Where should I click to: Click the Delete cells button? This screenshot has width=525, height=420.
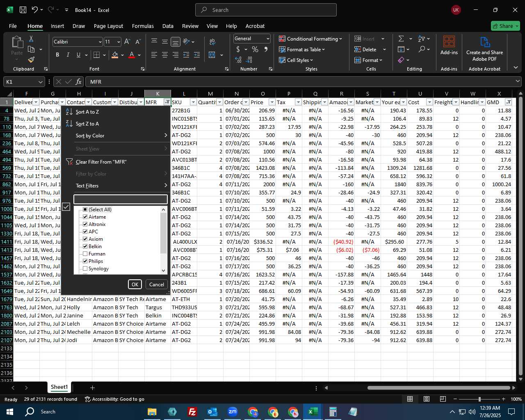point(366,49)
